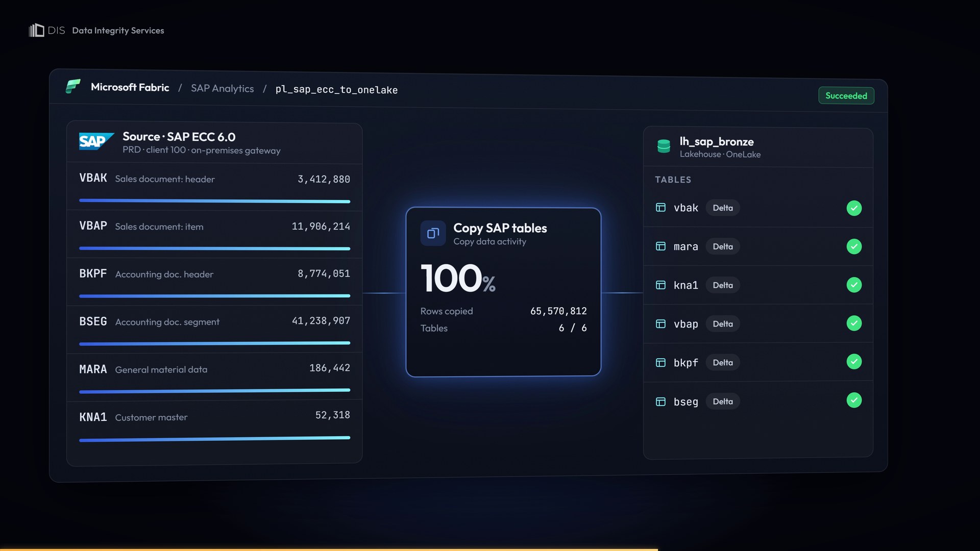Click the Succeeded status badge
The width and height of the screenshot is (980, 551).
(x=846, y=95)
